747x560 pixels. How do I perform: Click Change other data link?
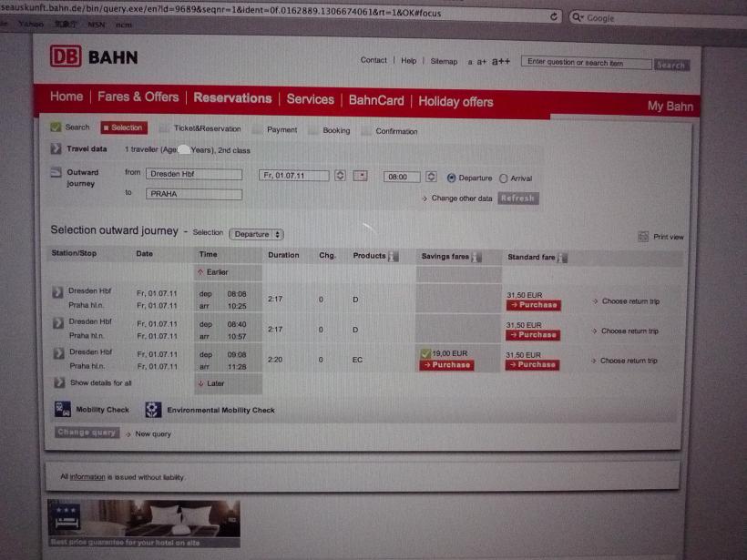457,199
